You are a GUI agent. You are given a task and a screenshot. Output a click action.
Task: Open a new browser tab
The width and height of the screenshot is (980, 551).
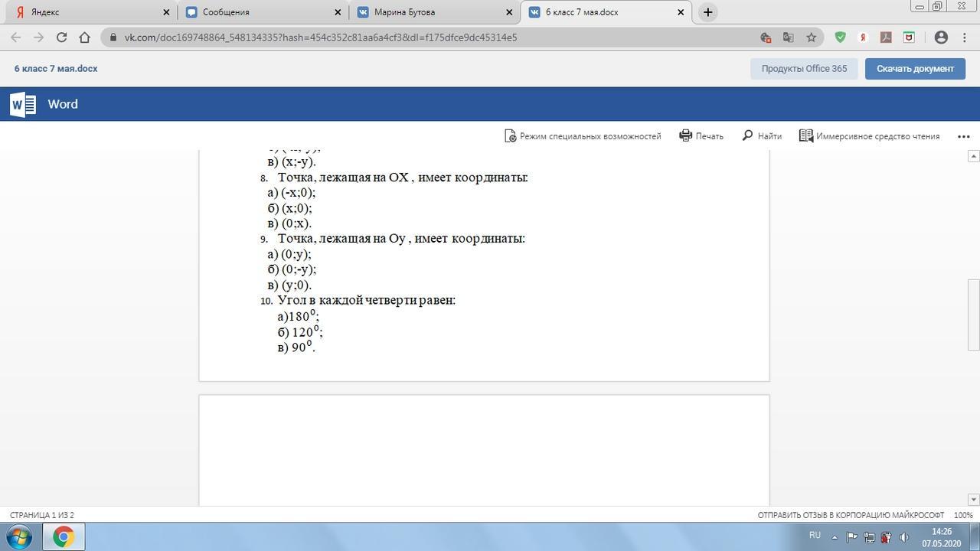tap(708, 12)
